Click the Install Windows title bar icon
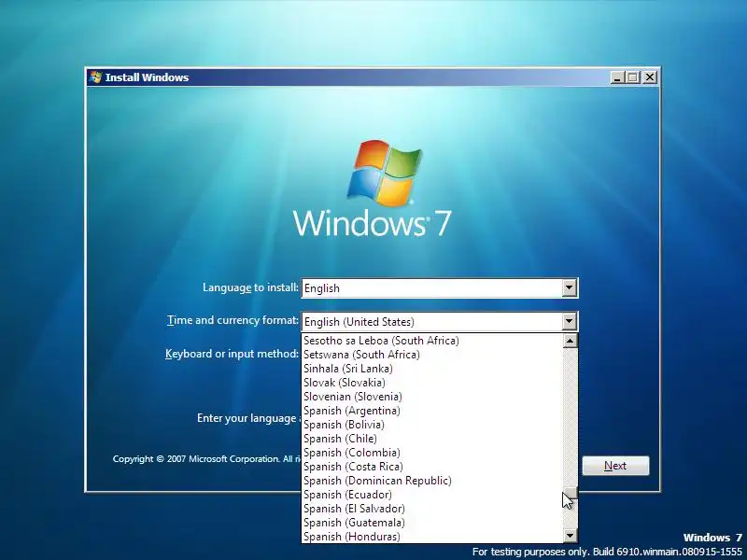This screenshot has width=747, height=560. [96, 77]
